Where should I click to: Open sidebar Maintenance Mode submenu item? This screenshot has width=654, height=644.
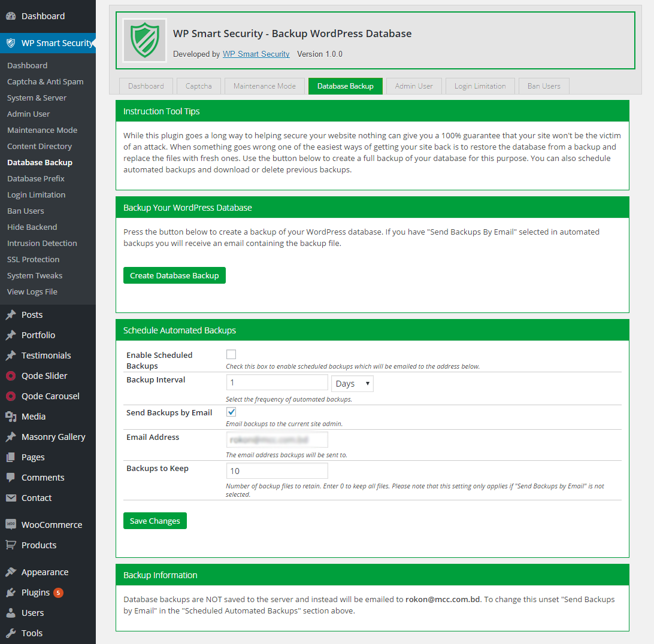click(x=42, y=130)
